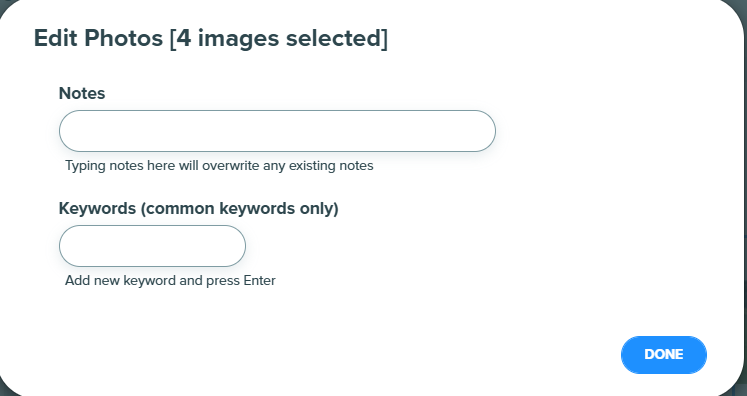Select the field for adding a keyword

(152, 246)
